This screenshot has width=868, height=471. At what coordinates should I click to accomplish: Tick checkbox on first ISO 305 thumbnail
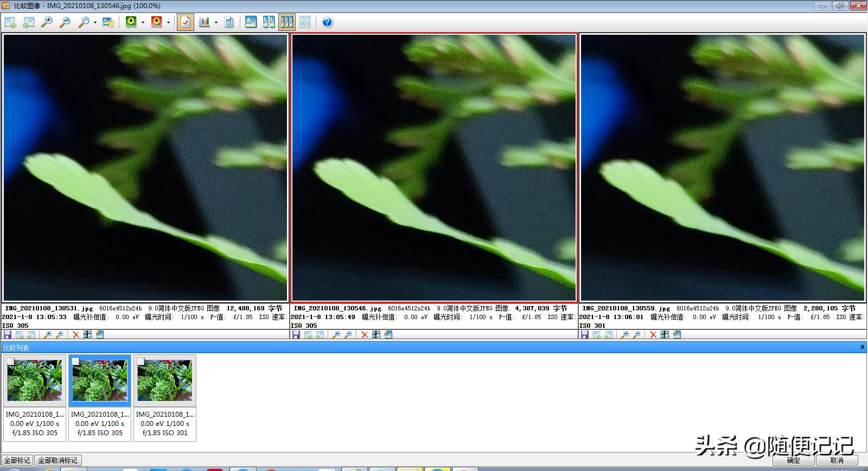[10, 361]
